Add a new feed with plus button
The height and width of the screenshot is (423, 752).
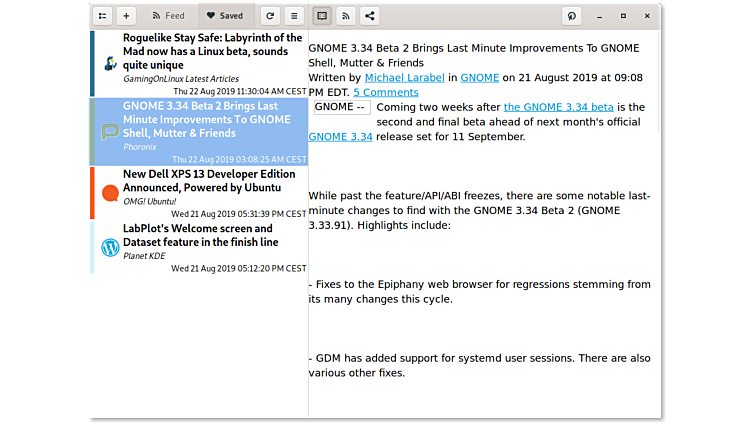(x=126, y=16)
